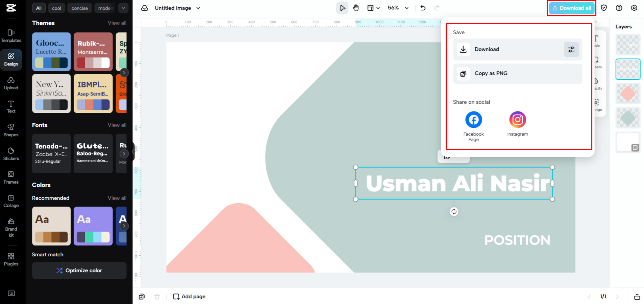This screenshot has width=644, height=304.
Task: Expand the 56% zoom dropdown
Action: 406,8
